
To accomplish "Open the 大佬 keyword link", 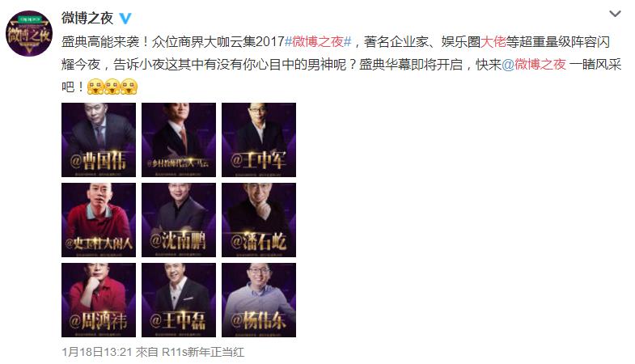I will (493, 42).
